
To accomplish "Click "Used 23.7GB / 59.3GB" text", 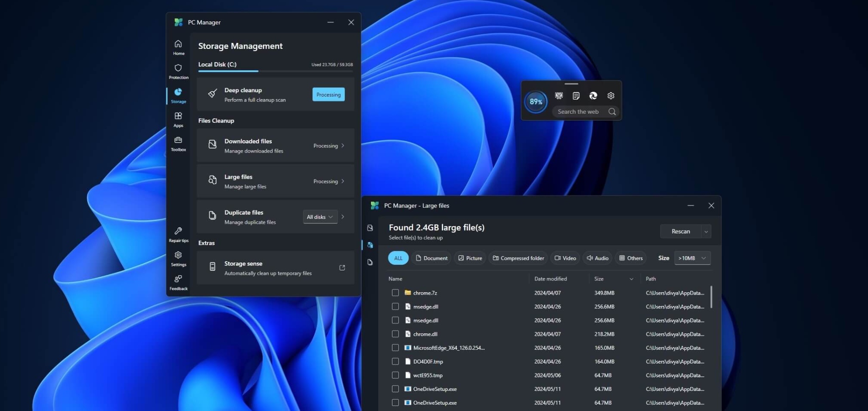I will point(332,65).
